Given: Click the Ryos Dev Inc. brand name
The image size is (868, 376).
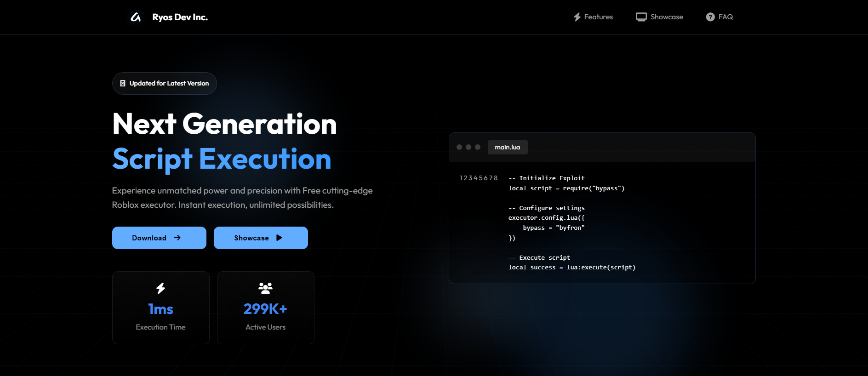Looking at the screenshot, I should (180, 17).
